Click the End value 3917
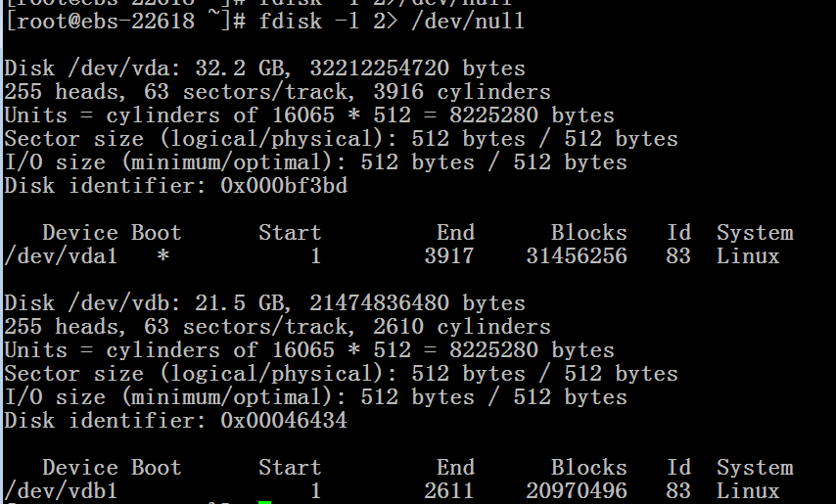 click(x=449, y=256)
